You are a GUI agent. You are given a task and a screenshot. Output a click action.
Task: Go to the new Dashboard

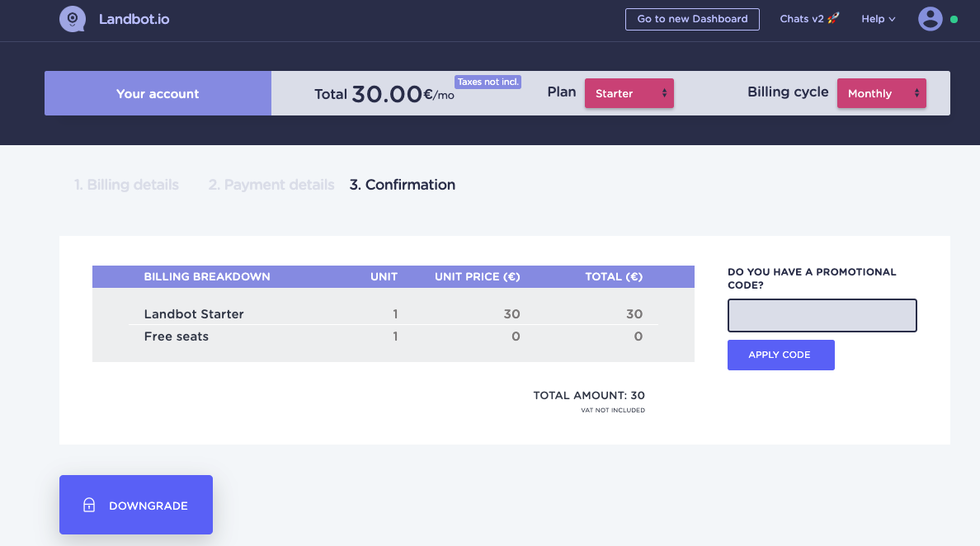click(692, 19)
